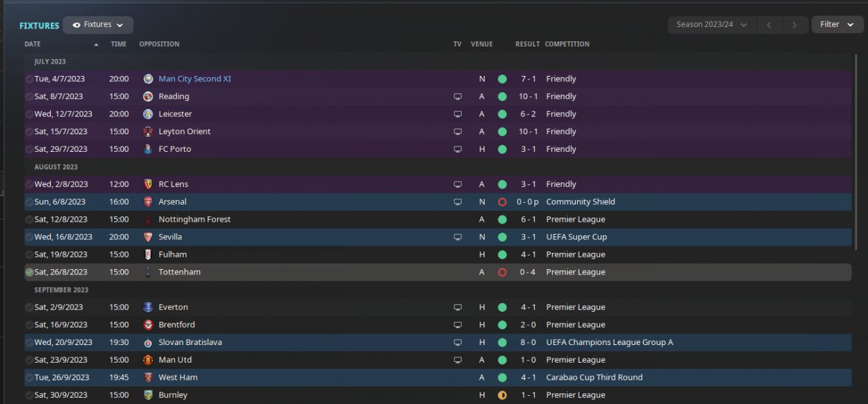Toggle the row selector for Everton fixture
Viewport: 868px width, 404px height.
click(x=29, y=308)
